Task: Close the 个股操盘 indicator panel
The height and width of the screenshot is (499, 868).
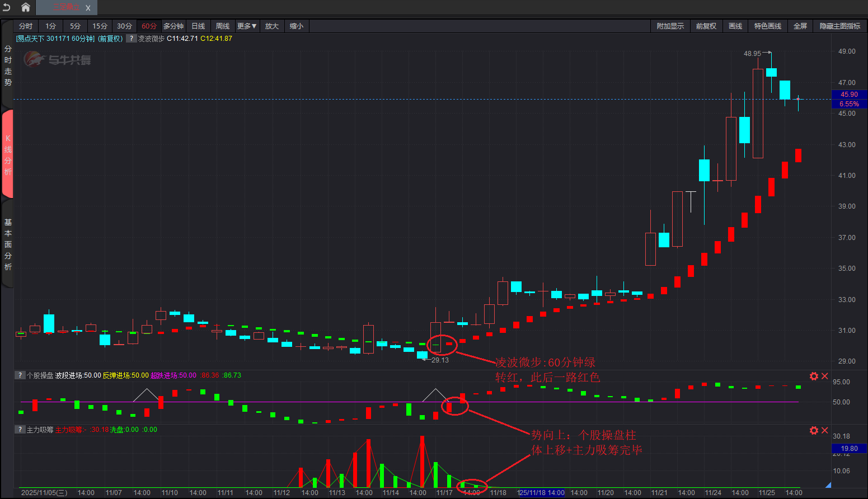Action: coord(824,376)
